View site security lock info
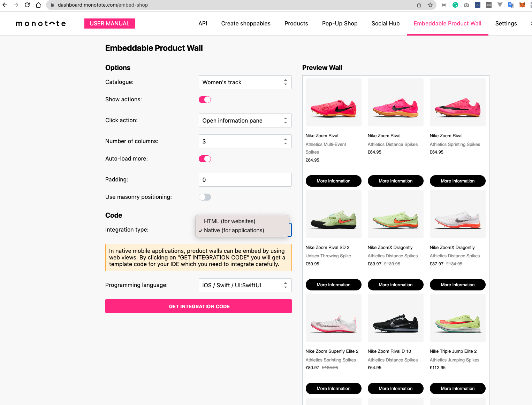This screenshot has height=405, width=532. pos(52,5)
